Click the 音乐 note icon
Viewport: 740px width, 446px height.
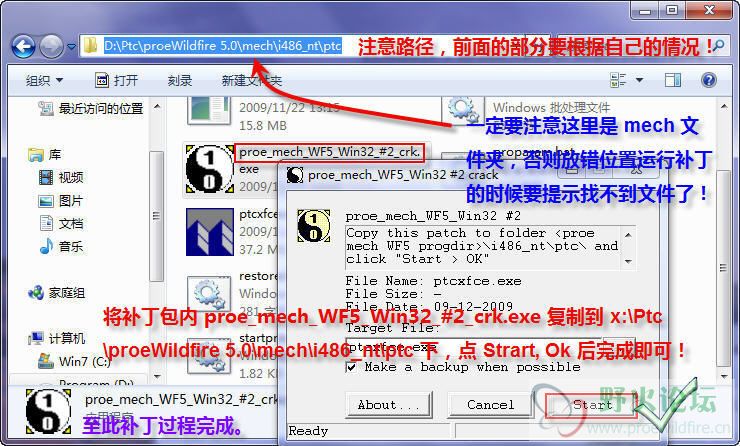point(46,246)
